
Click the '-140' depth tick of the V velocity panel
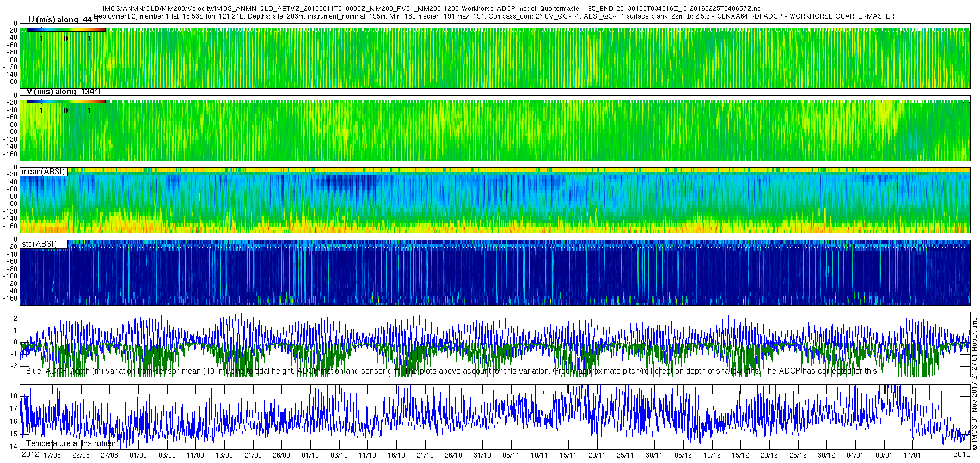[11, 147]
